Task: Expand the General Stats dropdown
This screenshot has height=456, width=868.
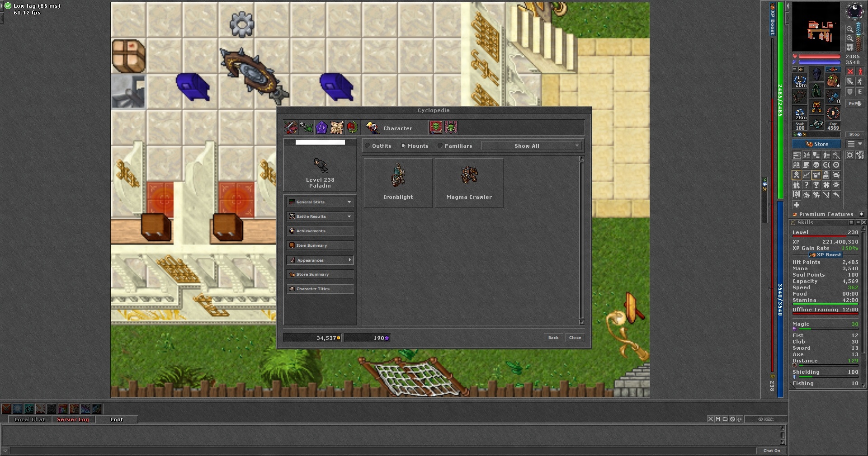Action: (x=320, y=202)
